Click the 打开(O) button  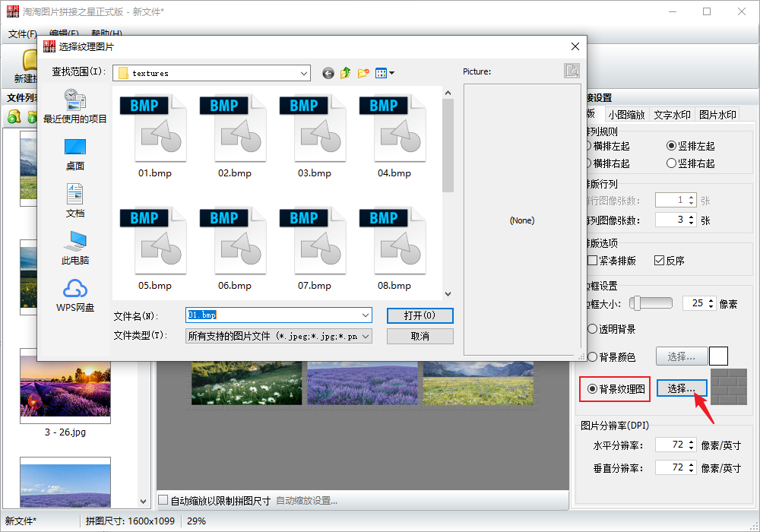(x=420, y=315)
